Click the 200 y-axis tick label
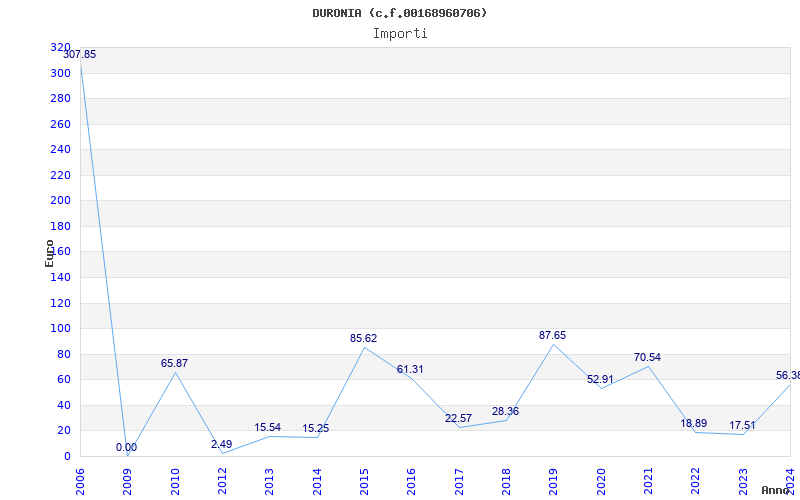 (60, 201)
